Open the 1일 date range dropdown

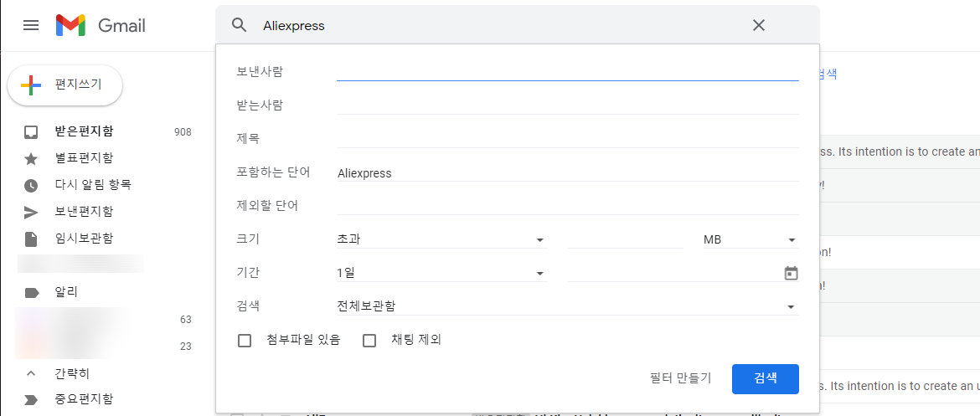tap(442, 273)
